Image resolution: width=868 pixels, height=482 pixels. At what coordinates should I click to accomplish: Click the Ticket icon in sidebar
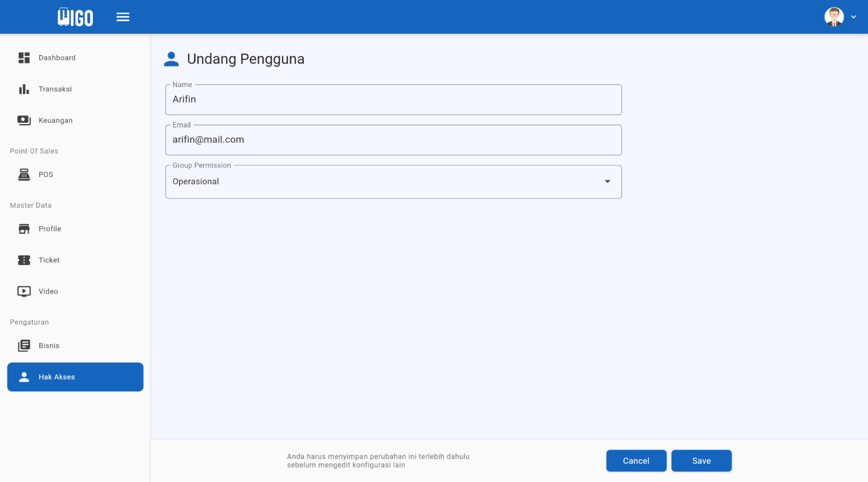[24, 260]
